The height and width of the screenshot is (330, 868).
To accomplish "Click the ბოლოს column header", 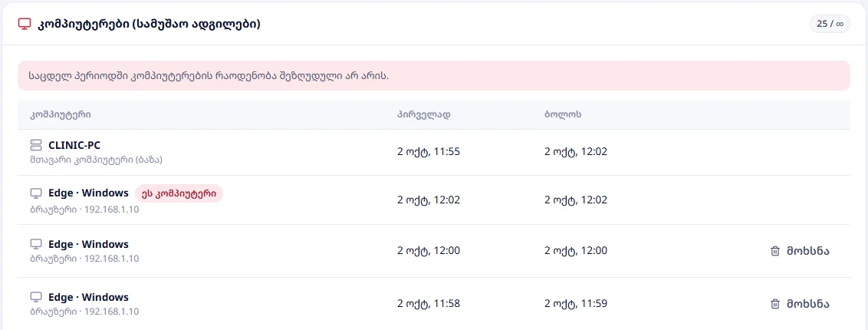I will click(x=562, y=114).
